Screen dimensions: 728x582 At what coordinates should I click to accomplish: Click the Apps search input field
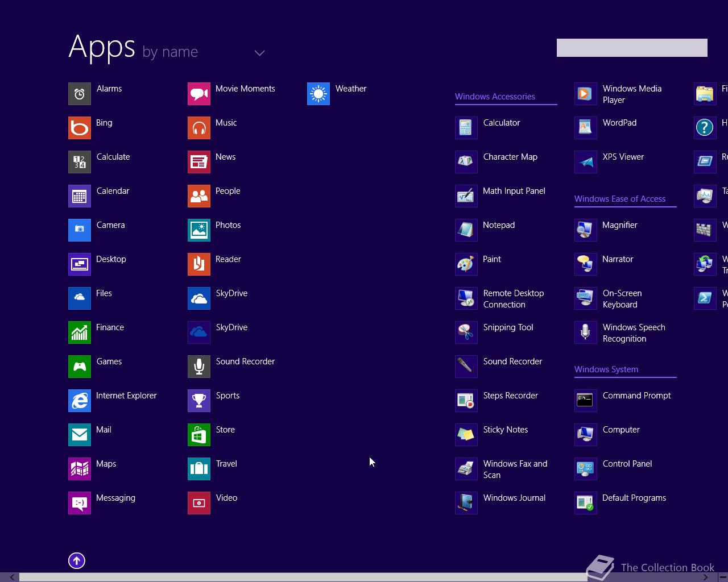(632, 48)
